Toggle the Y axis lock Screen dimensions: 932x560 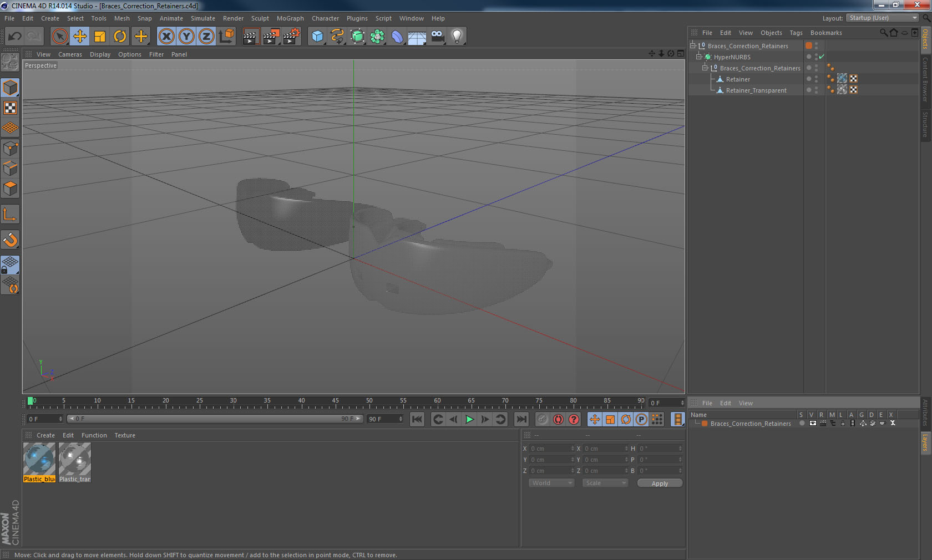pyautogui.click(x=186, y=37)
